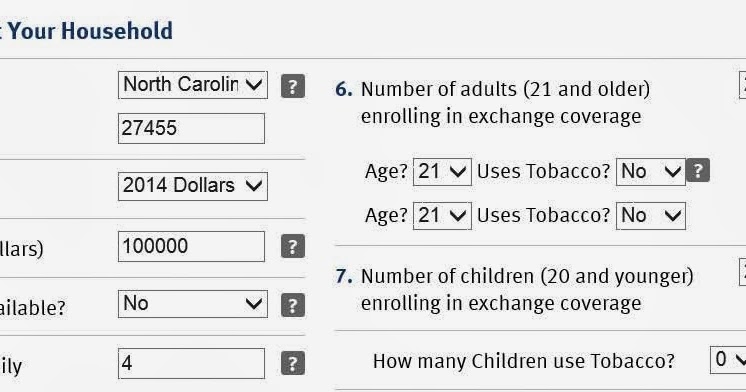Open second adult Uses Tobacco dropdown

[650, 216]
